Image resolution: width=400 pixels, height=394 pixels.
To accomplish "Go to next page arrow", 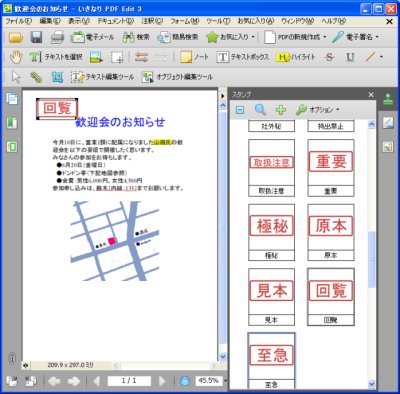I will click(162, 381).
